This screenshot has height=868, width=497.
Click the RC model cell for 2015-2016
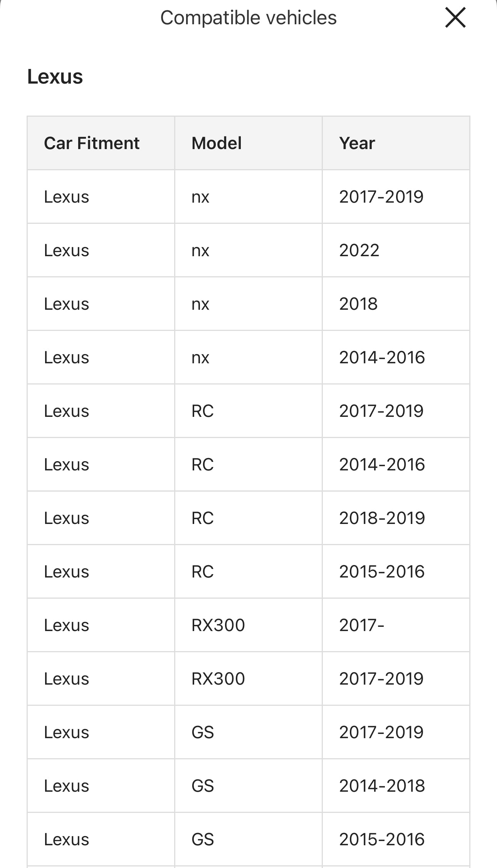[x=248, y=571]
